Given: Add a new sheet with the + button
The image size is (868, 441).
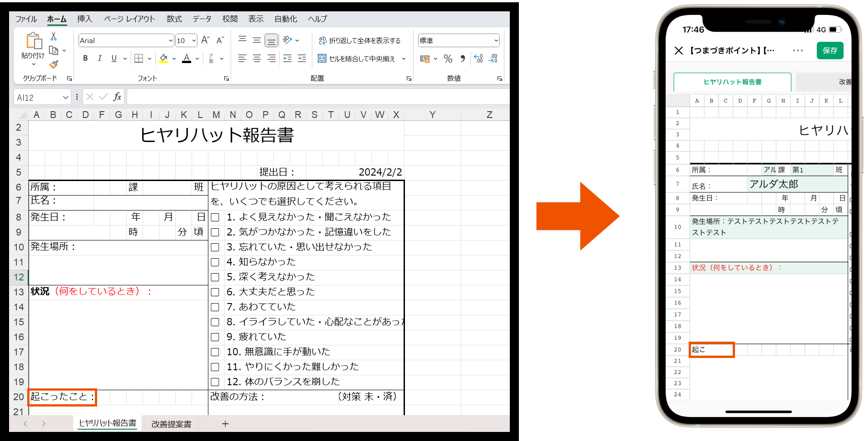Looking at the screenshot, I should [x=225, y=424].
